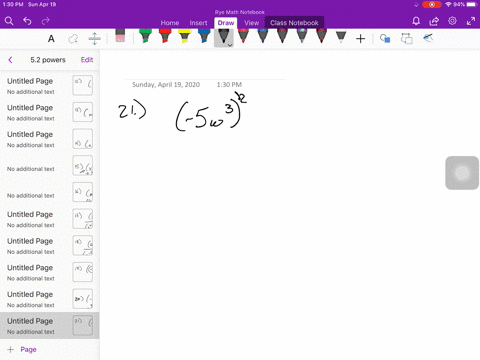Select the thick blue marker
Viewport: 480px width, 360px height.
tap(204, 36)
